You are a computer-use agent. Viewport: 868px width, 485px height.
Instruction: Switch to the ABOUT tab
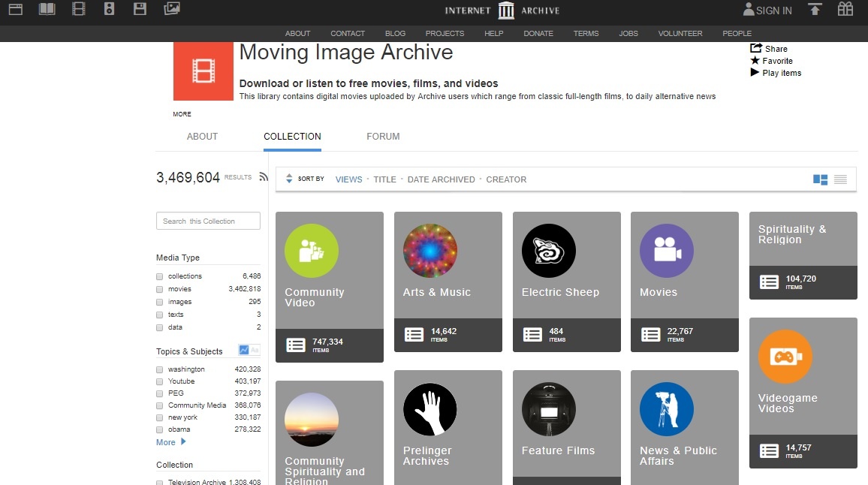click(202, 136)
